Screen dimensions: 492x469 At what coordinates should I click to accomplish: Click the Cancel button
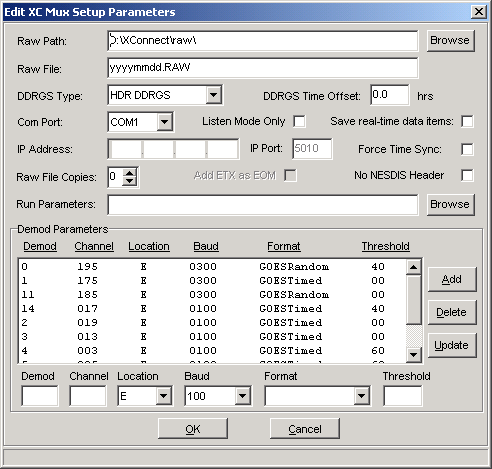[x=305, y=429]
